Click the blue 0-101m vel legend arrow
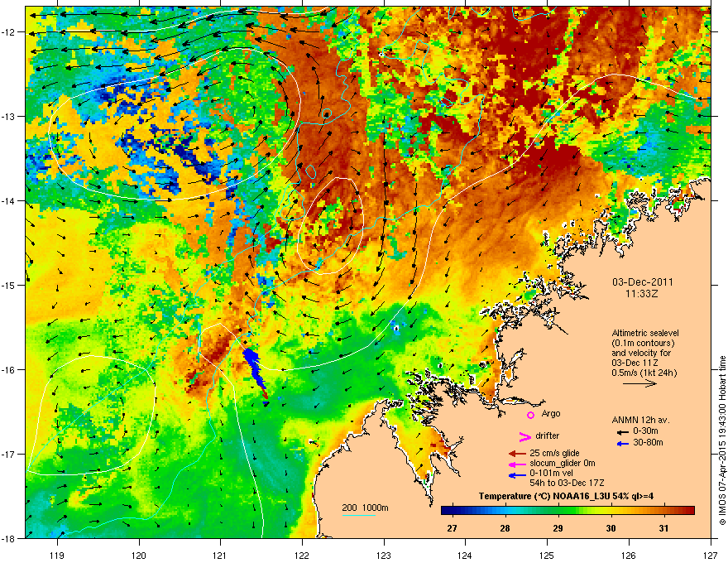 pos(517,475)
